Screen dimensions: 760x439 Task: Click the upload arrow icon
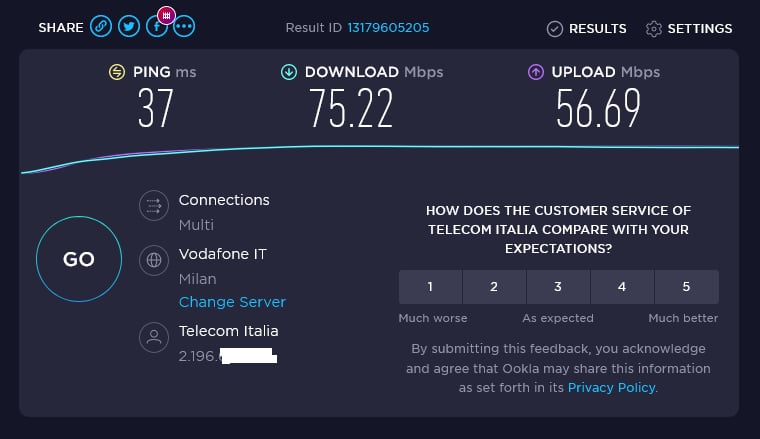pyautogui.click(x=534, y=72)
